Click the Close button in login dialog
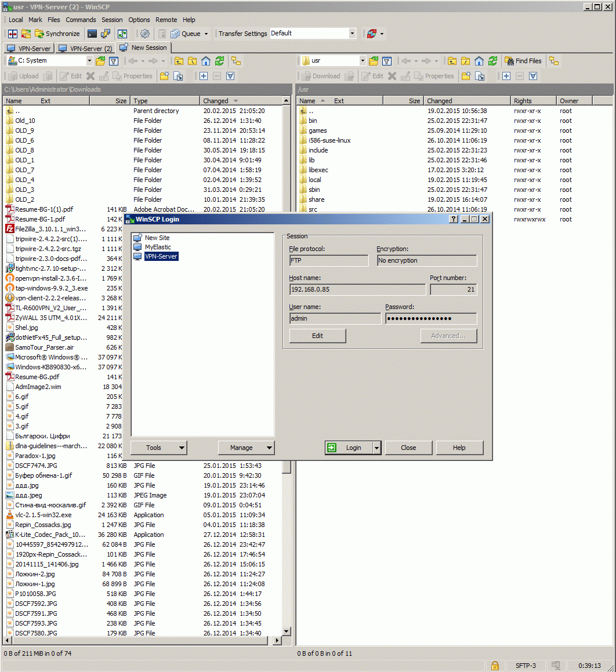Viewport: 616px width, 672px height. tap(408, 448)
